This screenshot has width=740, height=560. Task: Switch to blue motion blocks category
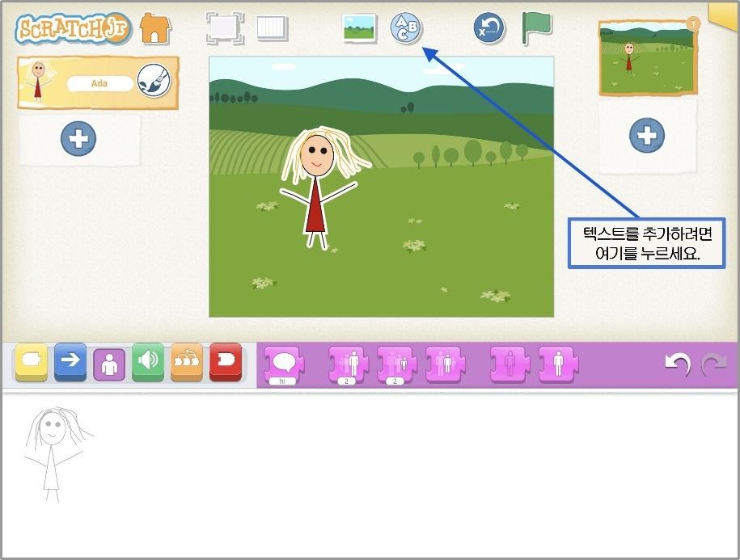pyautogui.click(x=70, y=361)
